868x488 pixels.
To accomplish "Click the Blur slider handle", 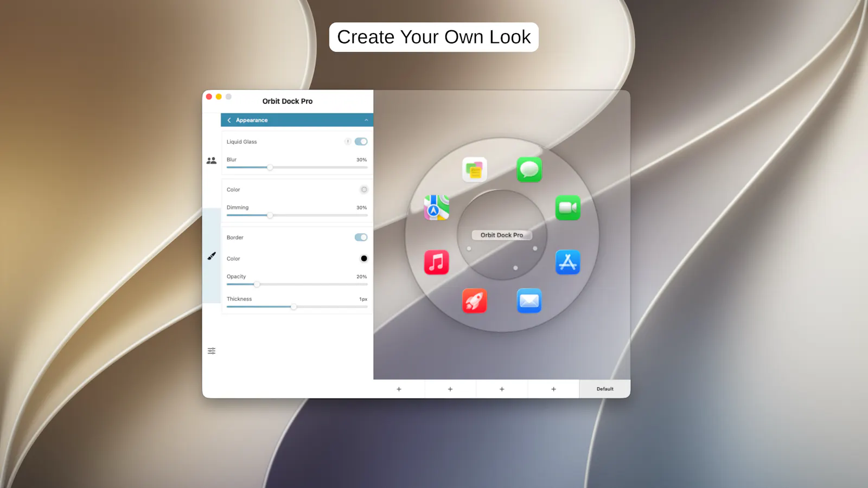I will 270,168.
